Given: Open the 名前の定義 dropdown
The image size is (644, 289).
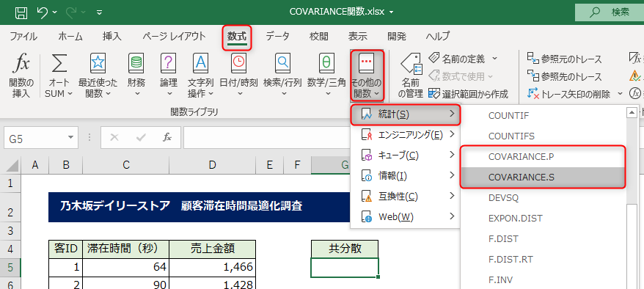Looking at the screenshot, I should click(x=494, y=59).
